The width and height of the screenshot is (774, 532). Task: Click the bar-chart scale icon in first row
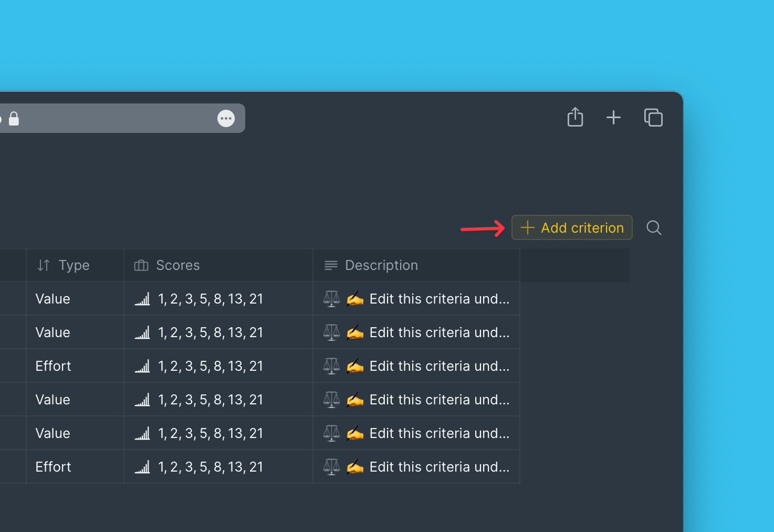(142, 299)
